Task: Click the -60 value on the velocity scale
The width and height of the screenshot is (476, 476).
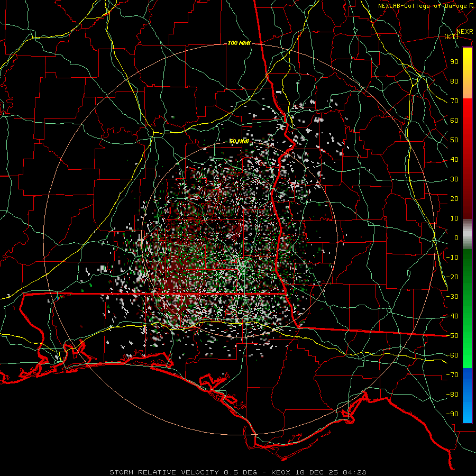Action: click(x=452, y=355)
